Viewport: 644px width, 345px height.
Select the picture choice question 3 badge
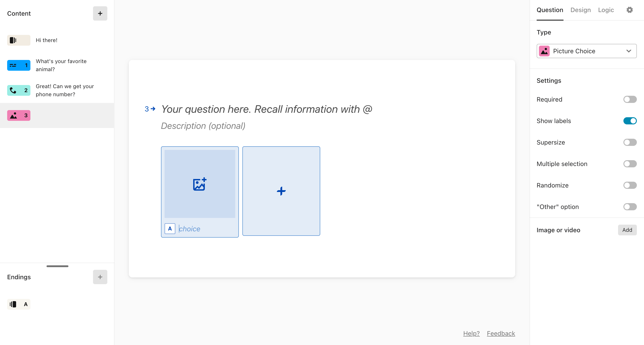19,115
